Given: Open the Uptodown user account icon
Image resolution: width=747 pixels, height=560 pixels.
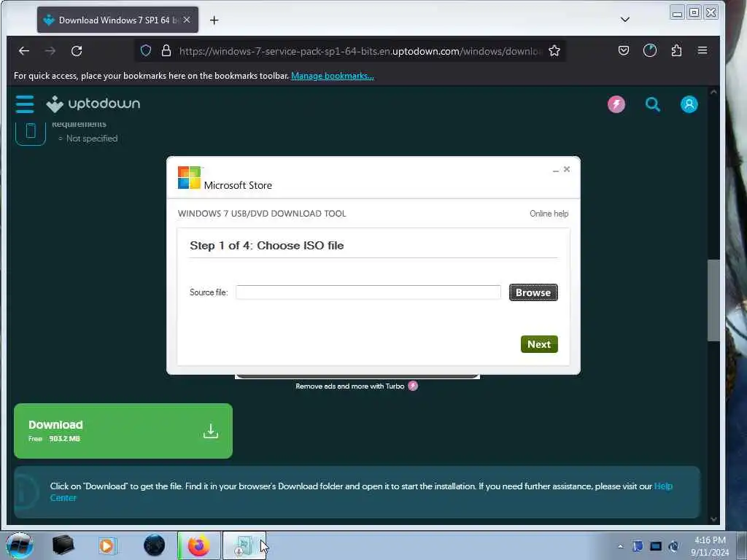Looking at the screenshot, I should (x=689, y=104).
